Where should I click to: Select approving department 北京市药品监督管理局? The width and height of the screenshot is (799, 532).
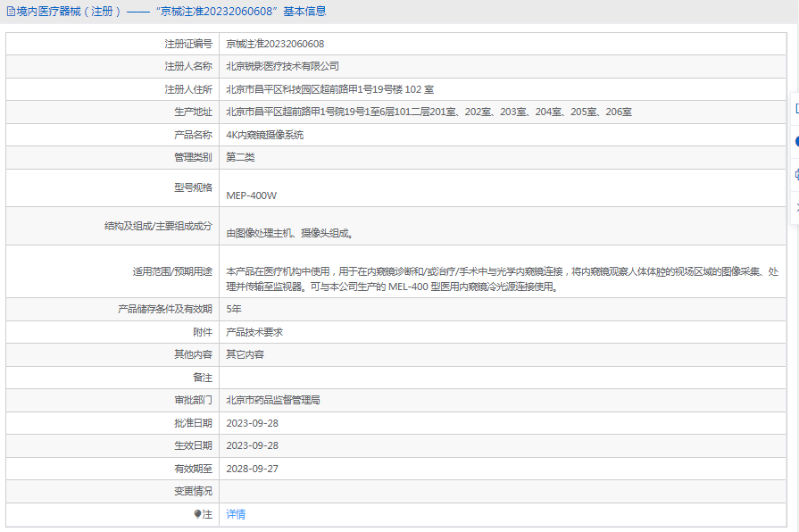point(273,400)
